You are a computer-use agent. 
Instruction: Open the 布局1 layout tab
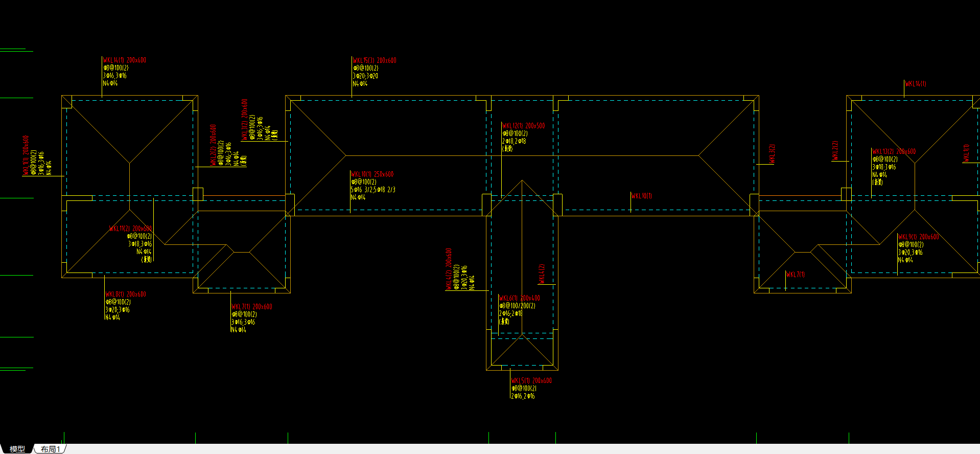(x=51, y=449)
